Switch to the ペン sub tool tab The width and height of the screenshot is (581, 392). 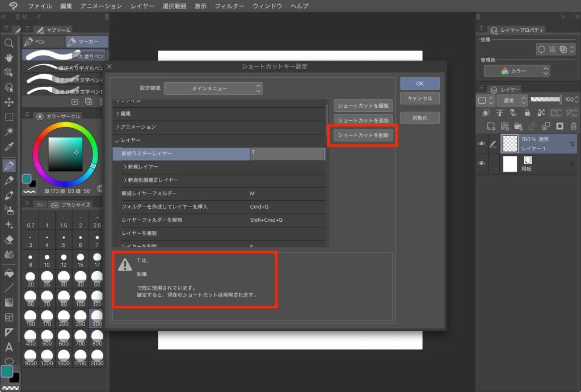click(x=43, y=41)
